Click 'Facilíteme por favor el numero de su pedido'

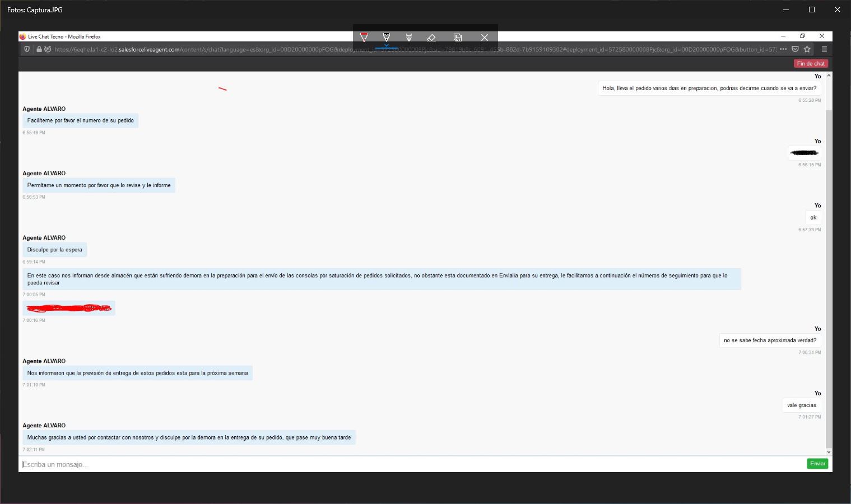[81, 120]
